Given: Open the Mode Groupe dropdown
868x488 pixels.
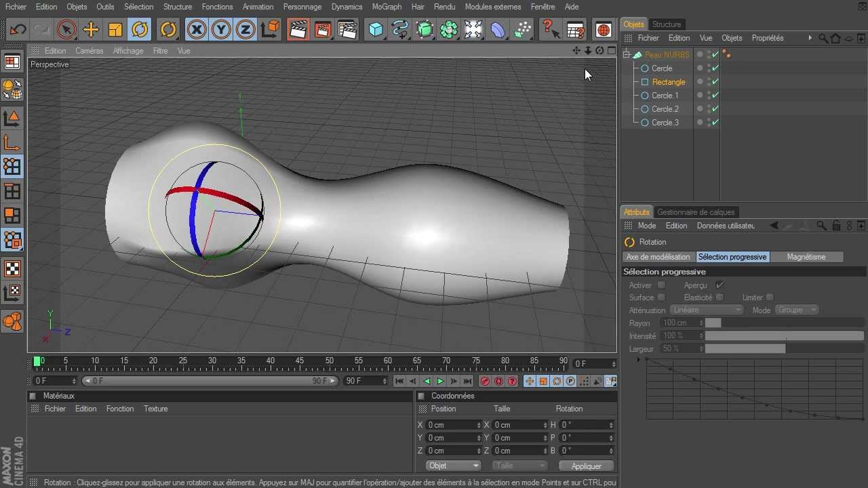Looking at the screenshot, I should point(797,310).
